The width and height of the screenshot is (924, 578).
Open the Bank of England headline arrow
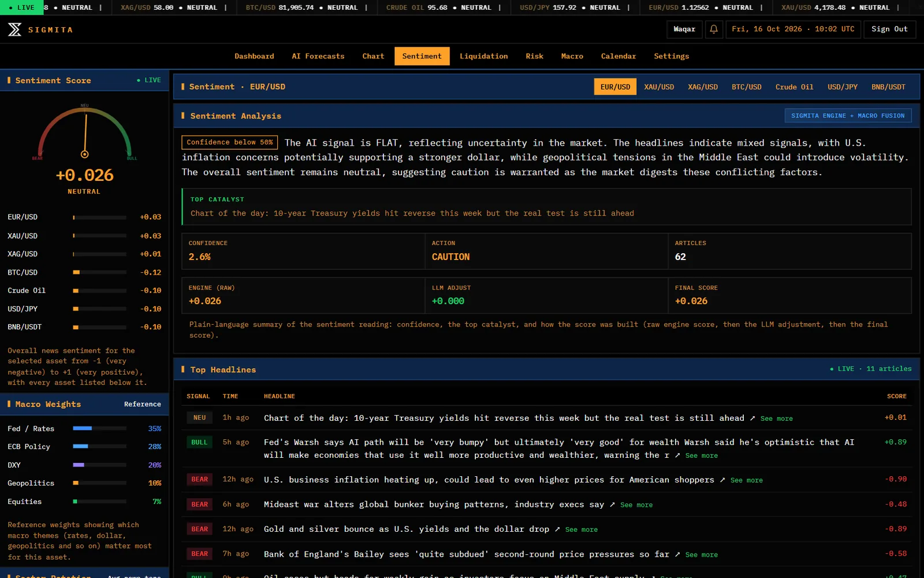click(x=677, y=554)
